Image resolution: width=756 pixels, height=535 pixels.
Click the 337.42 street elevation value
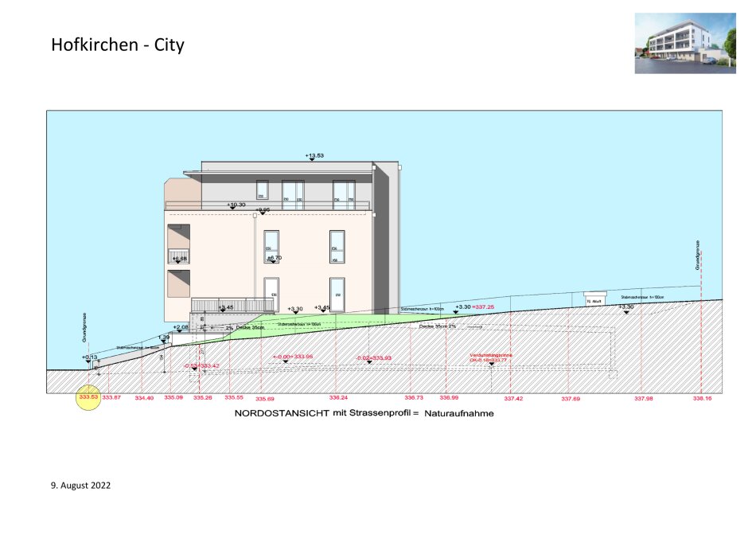513,398
